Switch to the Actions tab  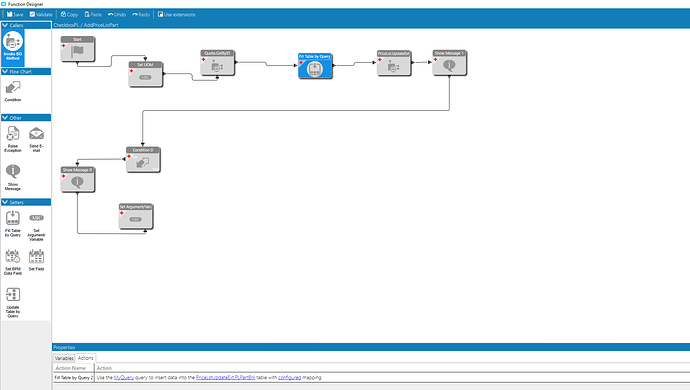(85, 358)
